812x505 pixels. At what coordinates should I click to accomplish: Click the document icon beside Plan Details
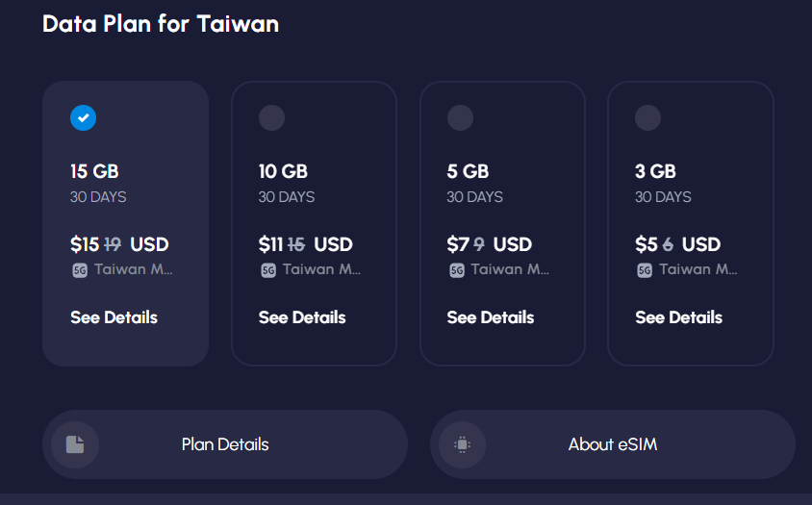click(75, 444)
